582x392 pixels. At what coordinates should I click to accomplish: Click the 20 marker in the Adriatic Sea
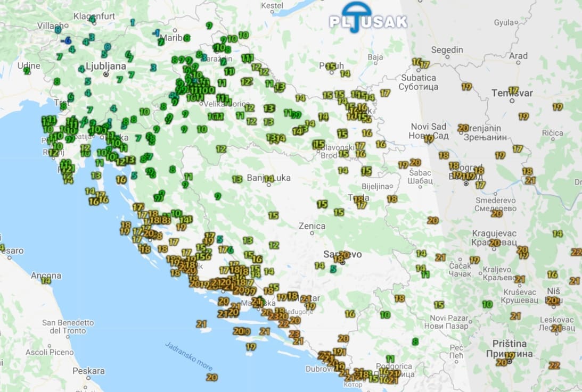click(212, 377)
